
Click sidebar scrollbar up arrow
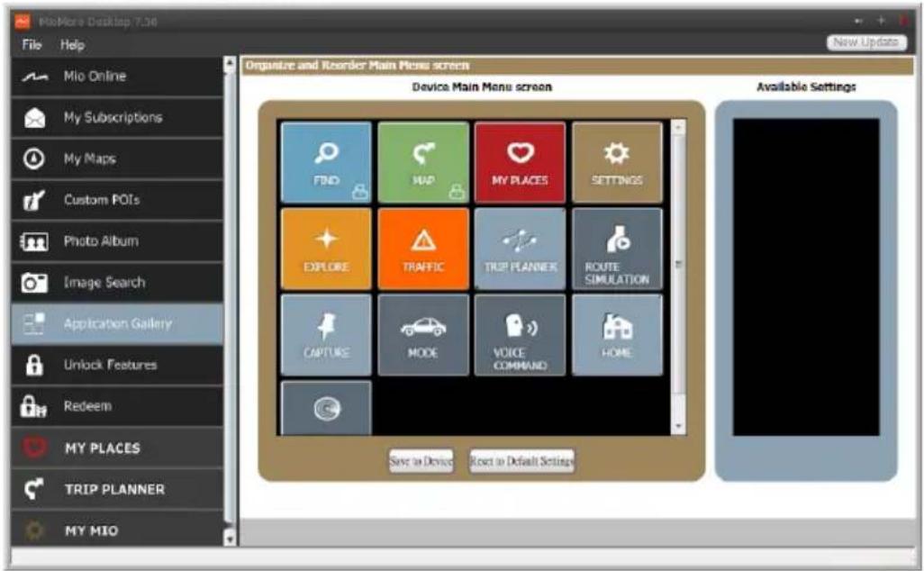click(x=230, y=64)
